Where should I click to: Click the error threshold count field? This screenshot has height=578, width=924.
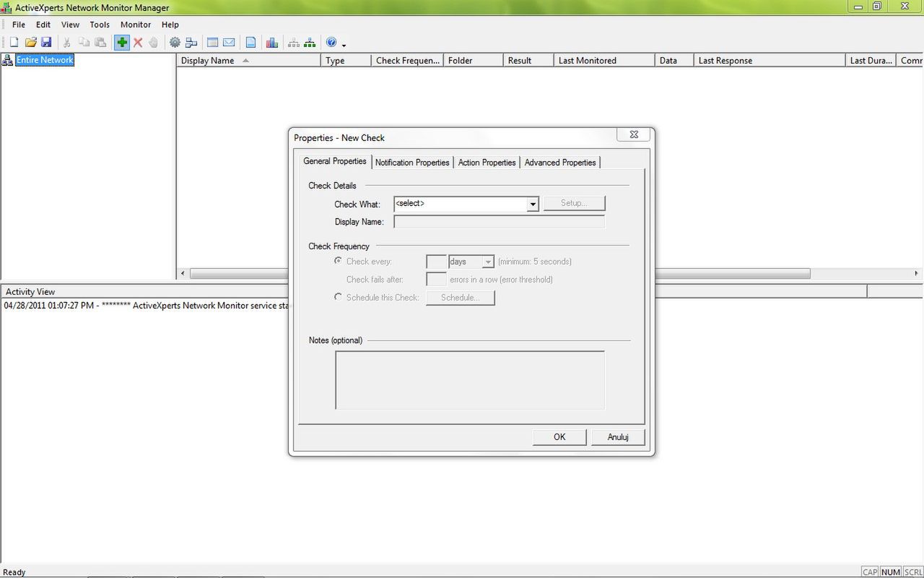tap(436, 280)
